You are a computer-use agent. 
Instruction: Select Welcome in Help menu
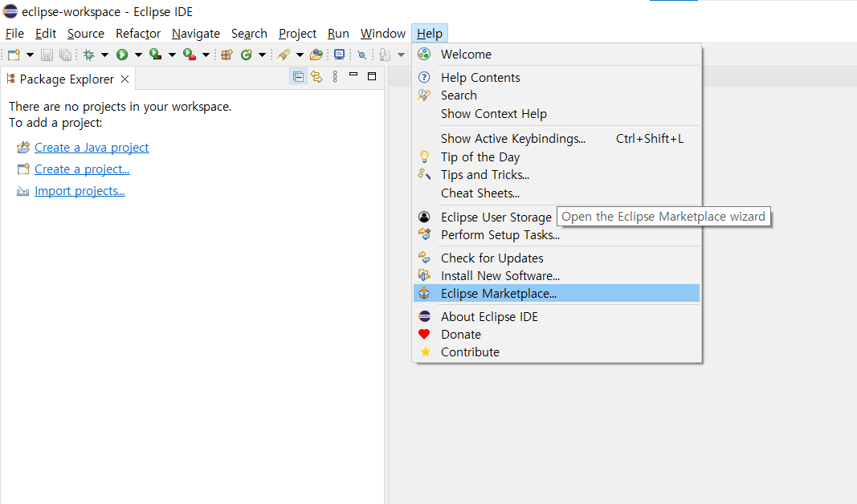point(557,54)
